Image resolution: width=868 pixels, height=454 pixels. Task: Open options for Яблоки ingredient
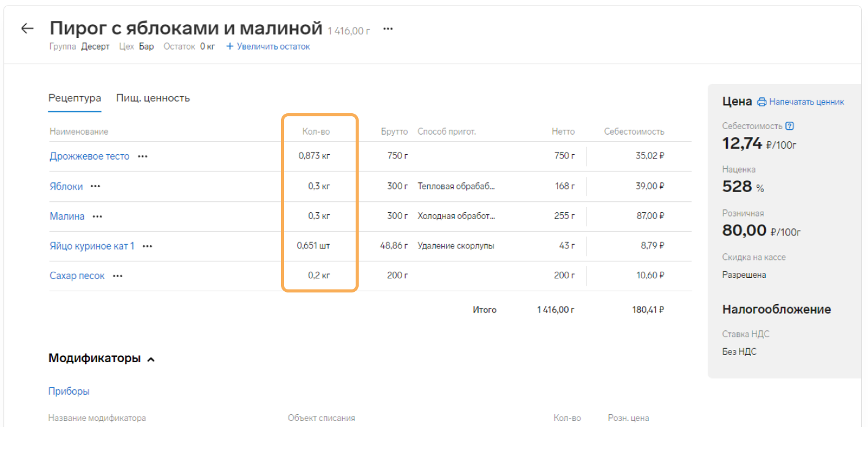click(x=95, y=187)
